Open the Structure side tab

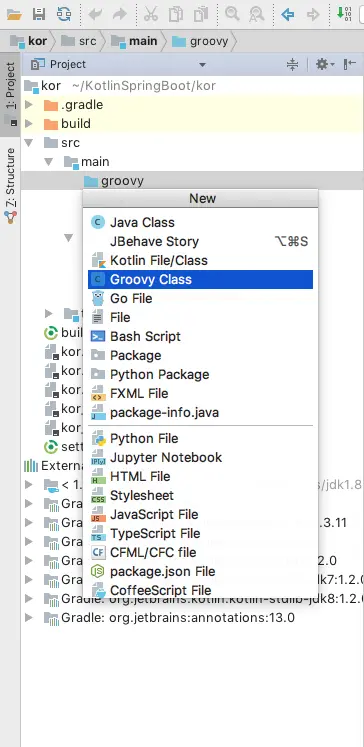point(10,185)
